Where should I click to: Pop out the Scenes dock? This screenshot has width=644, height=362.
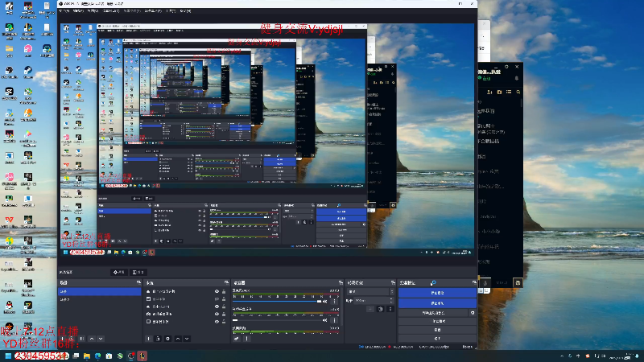138,283
